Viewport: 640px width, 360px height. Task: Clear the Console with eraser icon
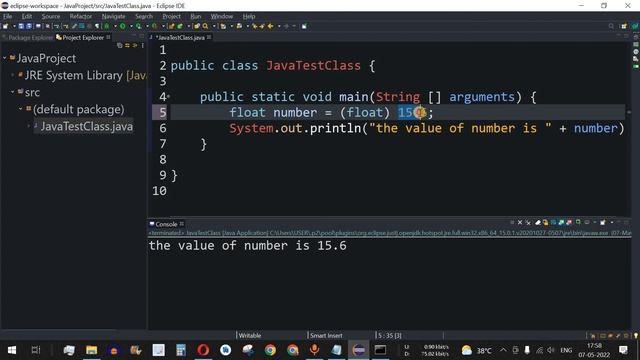(x=538, y=222)
